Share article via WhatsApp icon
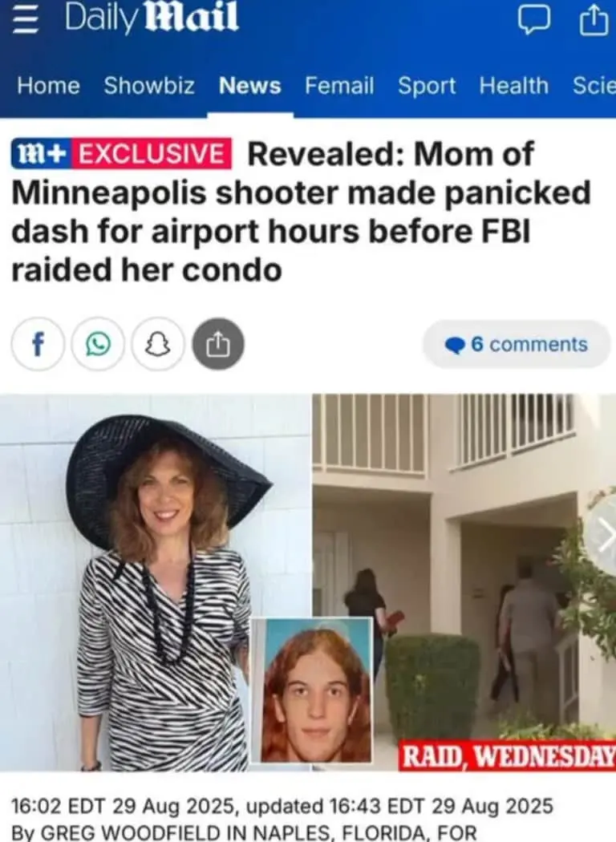The height and width of the screenshot is (842, 616). coord(99,344)
